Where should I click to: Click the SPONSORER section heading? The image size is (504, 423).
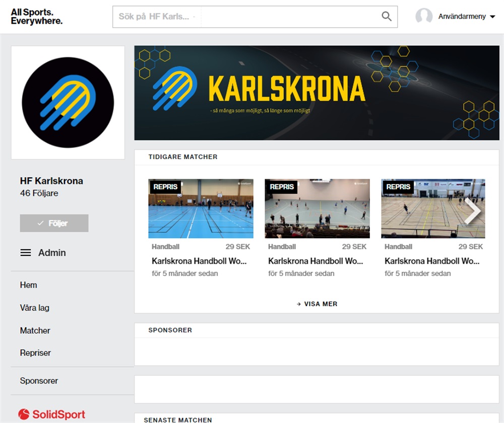click(x=170, y=330)
